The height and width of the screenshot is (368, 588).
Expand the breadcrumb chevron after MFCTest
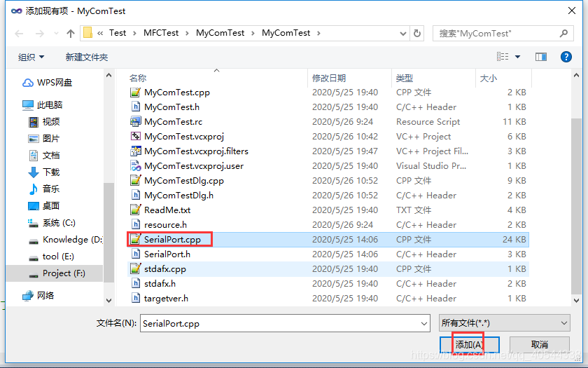(187, 34)
